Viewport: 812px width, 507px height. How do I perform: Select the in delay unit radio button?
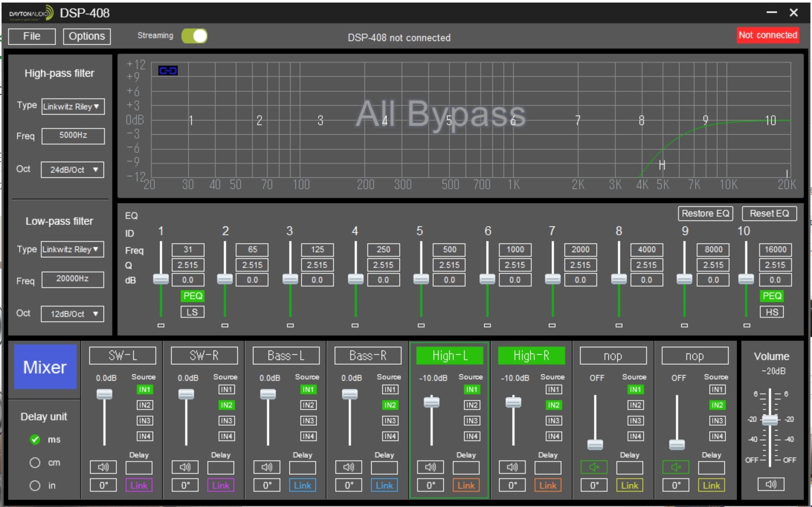(35, 485)
